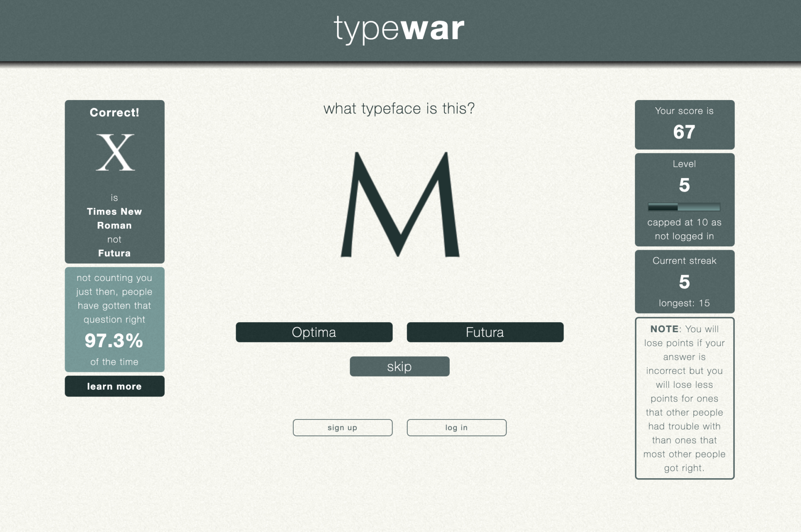Click the level progress bar

pyautogui.click(x=684, y=206)
